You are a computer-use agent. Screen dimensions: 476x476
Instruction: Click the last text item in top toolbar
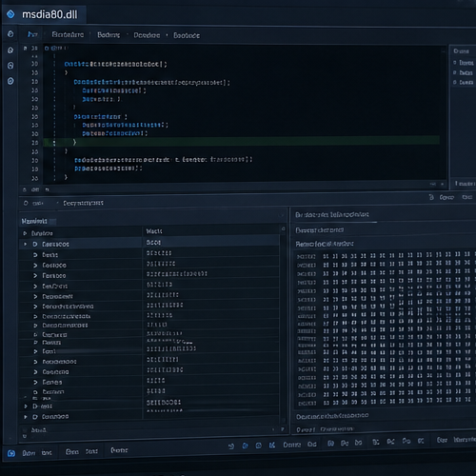[x=187, y=35]
